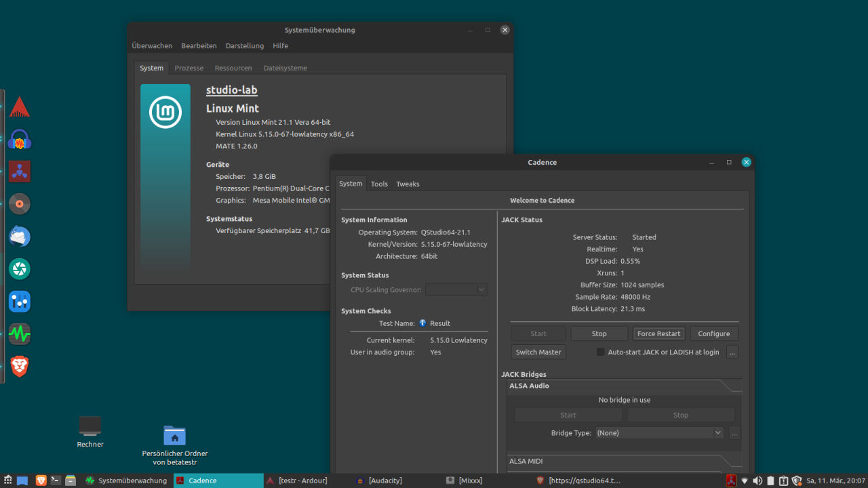Image resolution: width=868 pixels, height=488 pixels.
Task: Open the Darstellung menu
Action: pyautogui.click(x=245, y=46)
